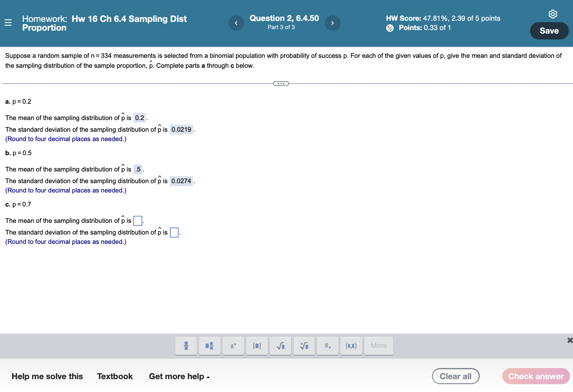Open the settings gear menu

point(553,14)
